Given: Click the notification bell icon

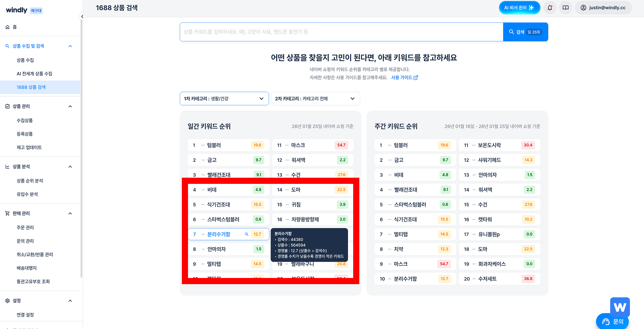Looking at the screenshot, I should tap(550, 7).
